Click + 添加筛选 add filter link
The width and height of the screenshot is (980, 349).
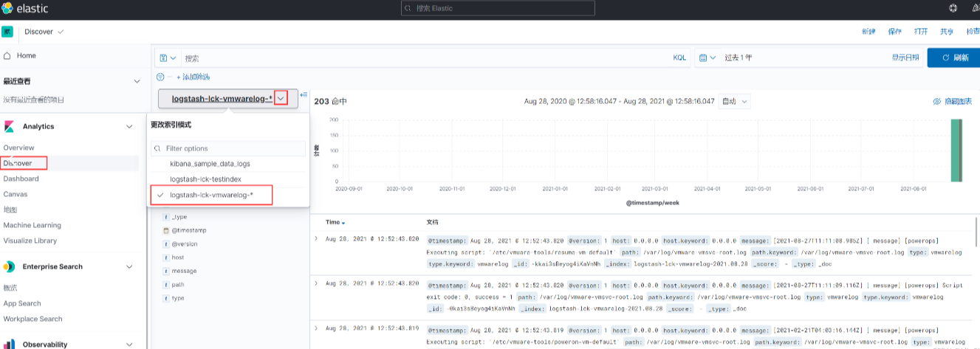click(x=193, y=77)
